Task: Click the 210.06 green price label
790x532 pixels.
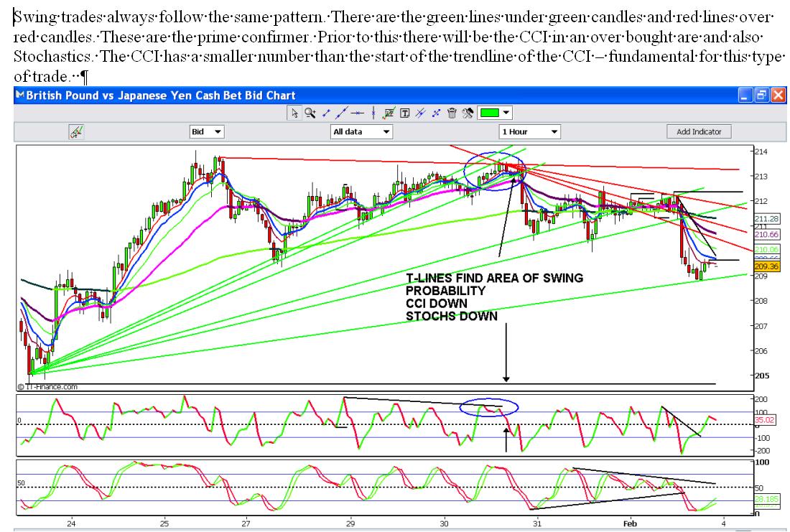Action: pyautogui.click(x=767, y=249)
